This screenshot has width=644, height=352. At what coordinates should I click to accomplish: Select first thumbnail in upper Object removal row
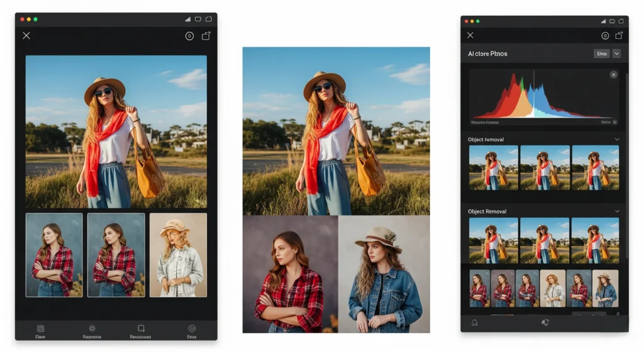(x=493, y=167)
